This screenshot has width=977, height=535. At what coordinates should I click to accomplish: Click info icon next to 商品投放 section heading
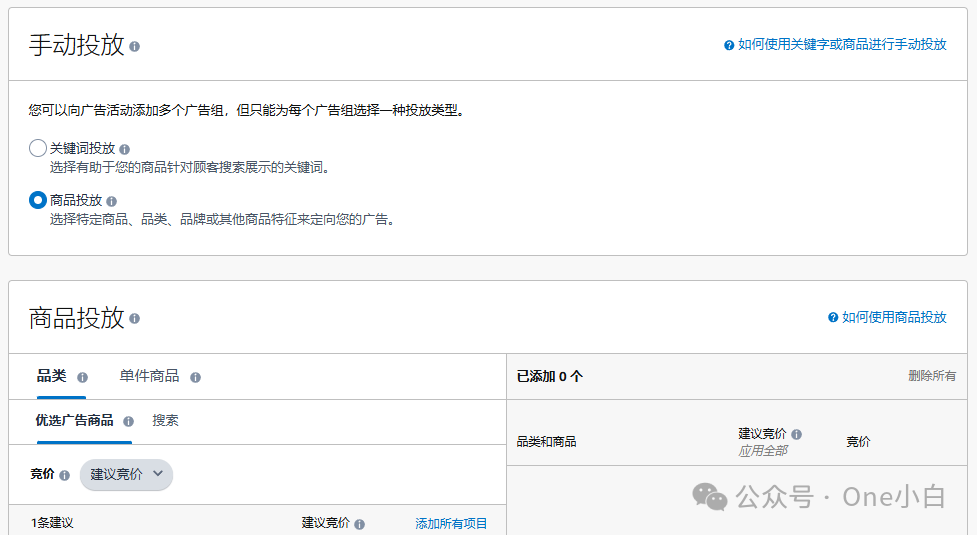(135, 319)
